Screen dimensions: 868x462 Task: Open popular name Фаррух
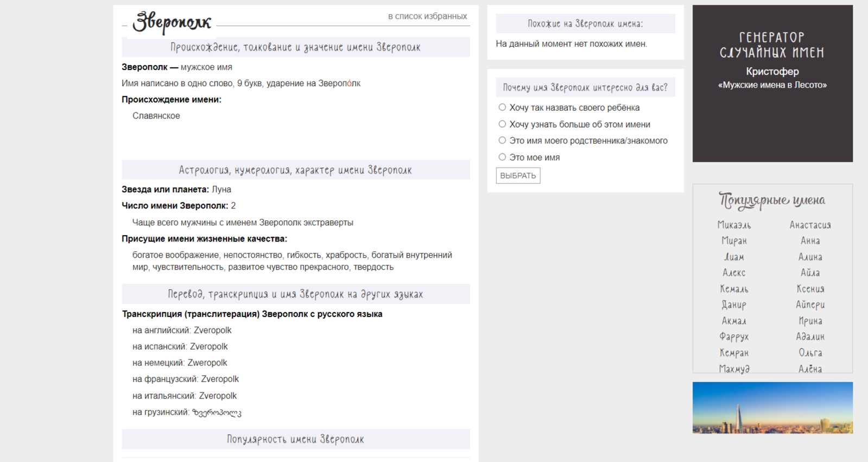click(734, 337)
